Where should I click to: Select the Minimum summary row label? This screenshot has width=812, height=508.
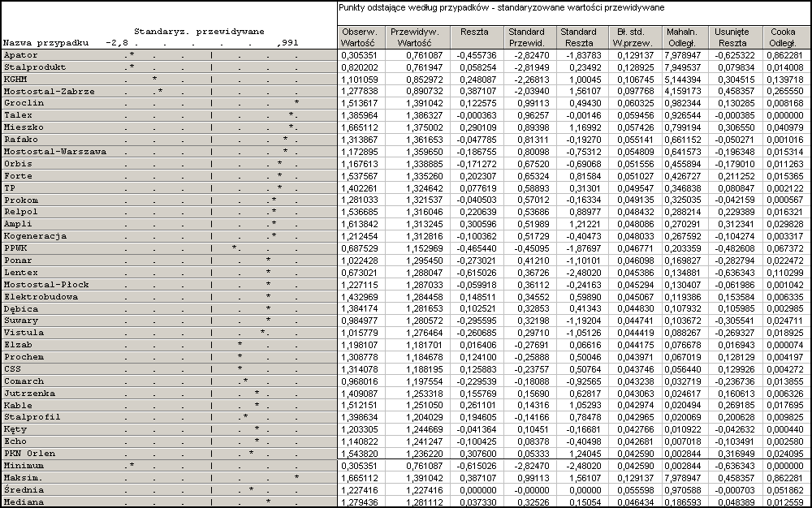click(x=24, y=466)
